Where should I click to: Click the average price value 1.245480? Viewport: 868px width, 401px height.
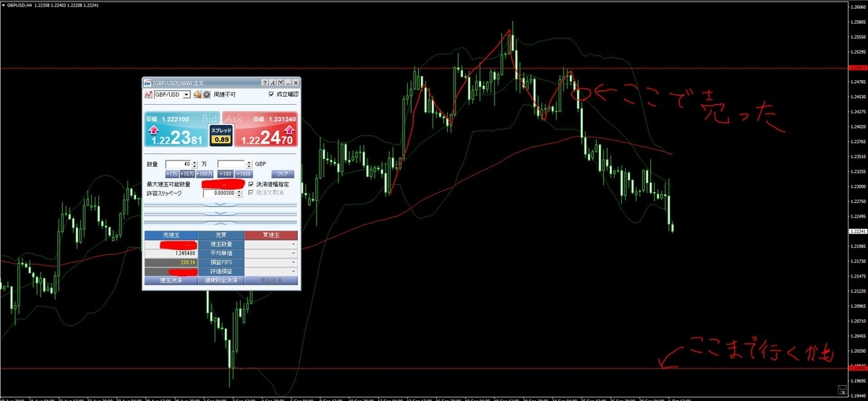(184, 254)
